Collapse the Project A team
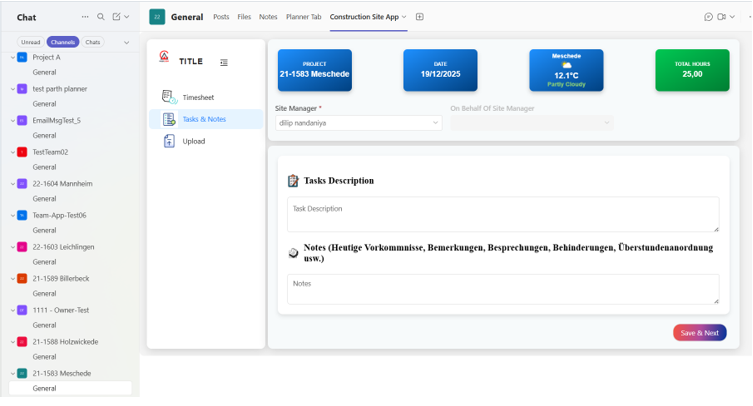This screenshot has height=406, width=753. point(12,57)
